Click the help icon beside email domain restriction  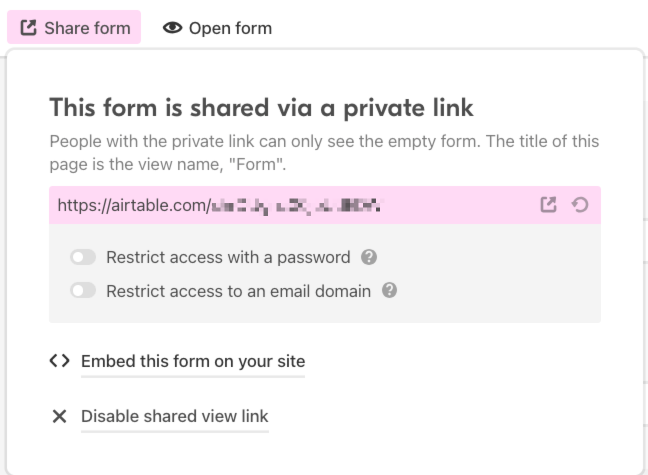(x=389, y=290)
